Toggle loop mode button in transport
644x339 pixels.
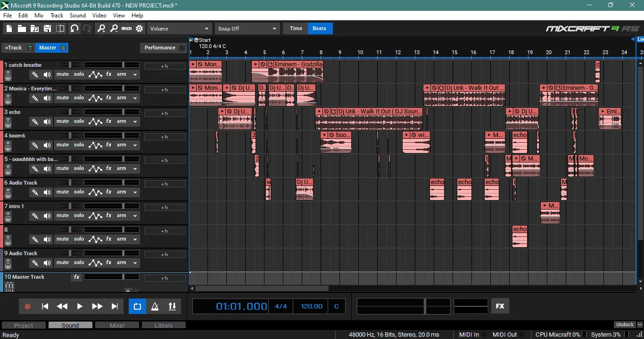pos(137,306)
